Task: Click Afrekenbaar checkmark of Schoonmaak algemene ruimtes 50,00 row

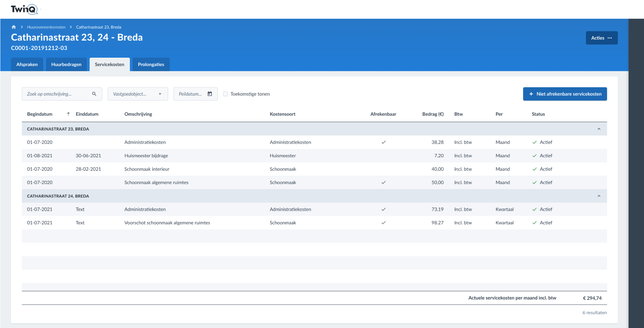Action: click(x=383, y=182)
